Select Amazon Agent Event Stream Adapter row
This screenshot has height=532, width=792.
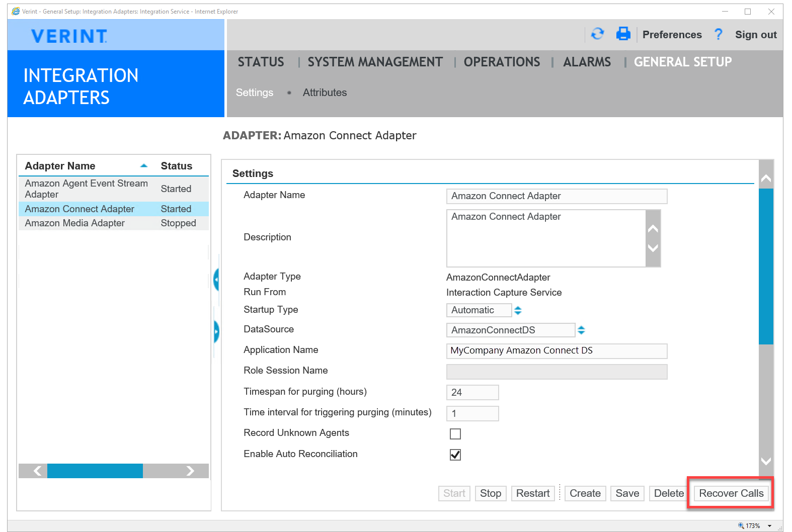(114, 189)
